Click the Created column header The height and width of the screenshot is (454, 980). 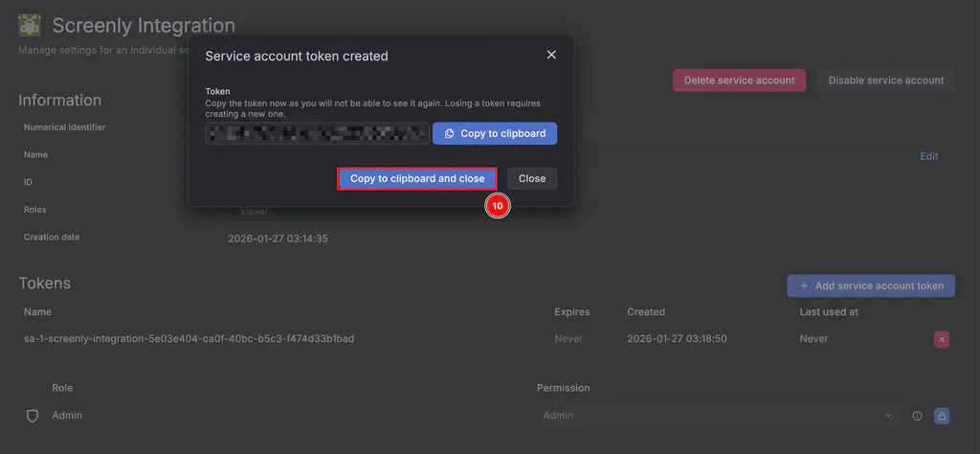click(x=646, y=311)
